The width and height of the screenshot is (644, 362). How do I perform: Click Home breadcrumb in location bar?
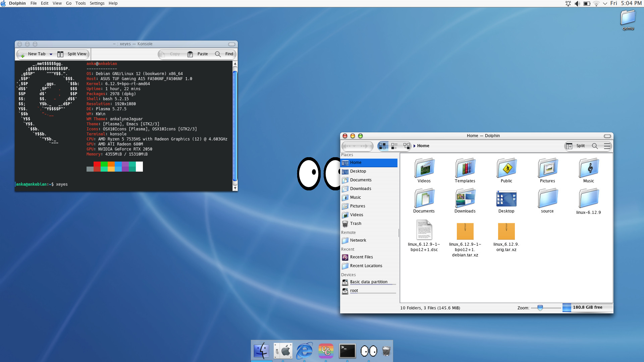423,146
